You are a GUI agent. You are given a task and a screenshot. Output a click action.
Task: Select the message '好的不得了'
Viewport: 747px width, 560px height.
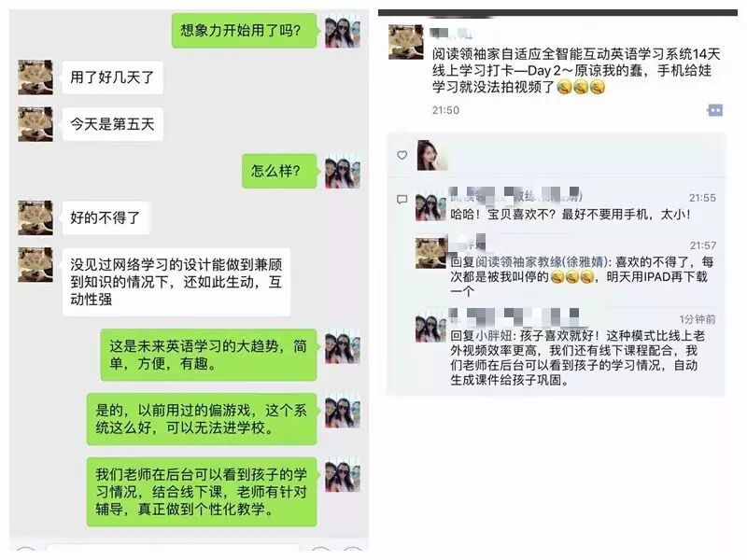(106, 218)
